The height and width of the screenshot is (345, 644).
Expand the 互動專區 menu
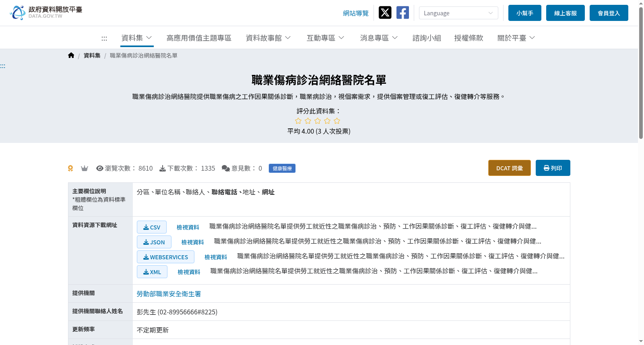pyautogui.click(x=326, y=38)
